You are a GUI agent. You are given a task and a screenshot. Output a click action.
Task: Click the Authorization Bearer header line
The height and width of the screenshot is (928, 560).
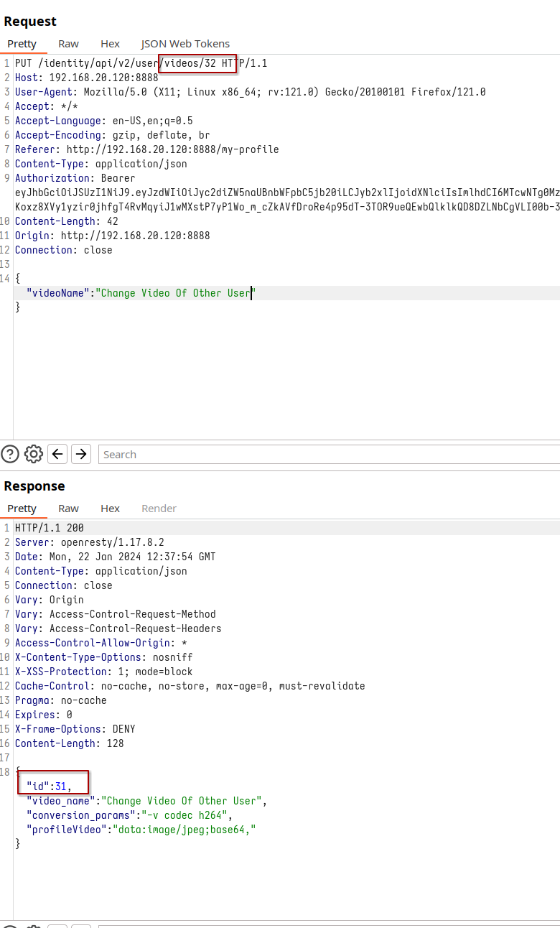(75, 178)
